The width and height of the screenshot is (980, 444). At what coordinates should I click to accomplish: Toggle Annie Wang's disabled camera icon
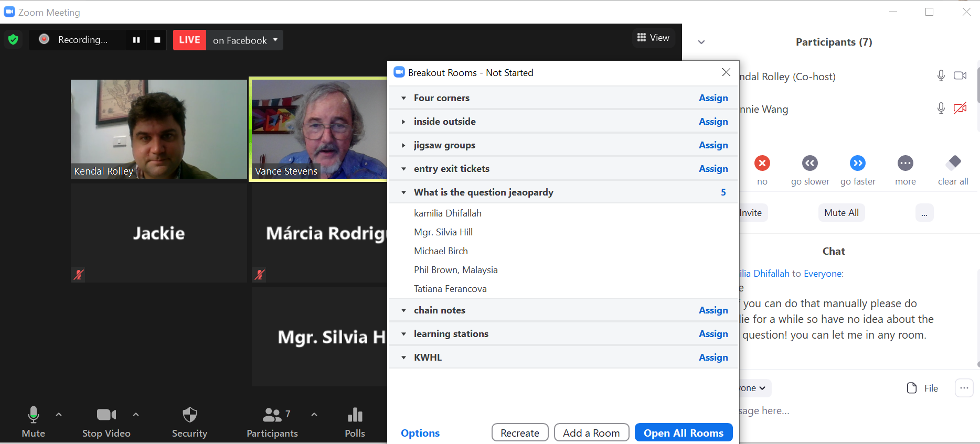tap(960, 109)
